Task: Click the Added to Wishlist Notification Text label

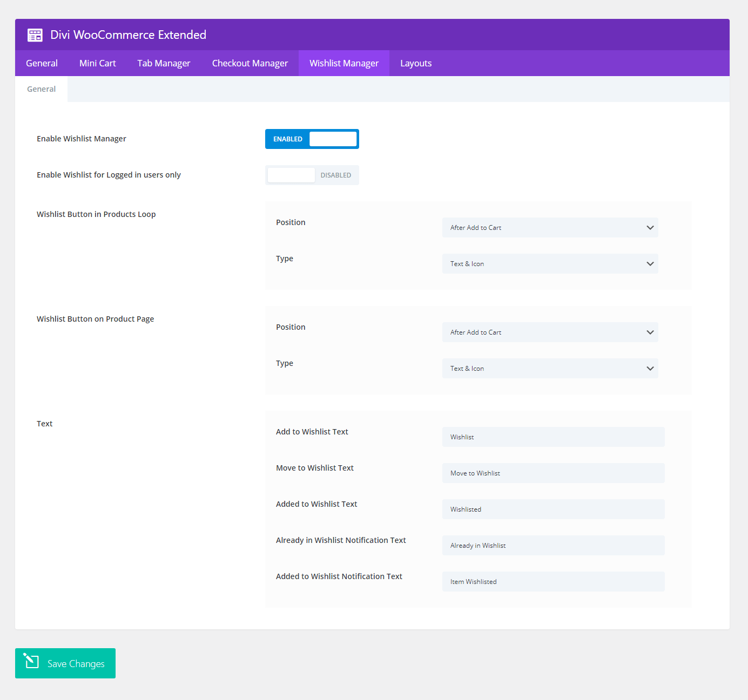Action: coord(339,576)
